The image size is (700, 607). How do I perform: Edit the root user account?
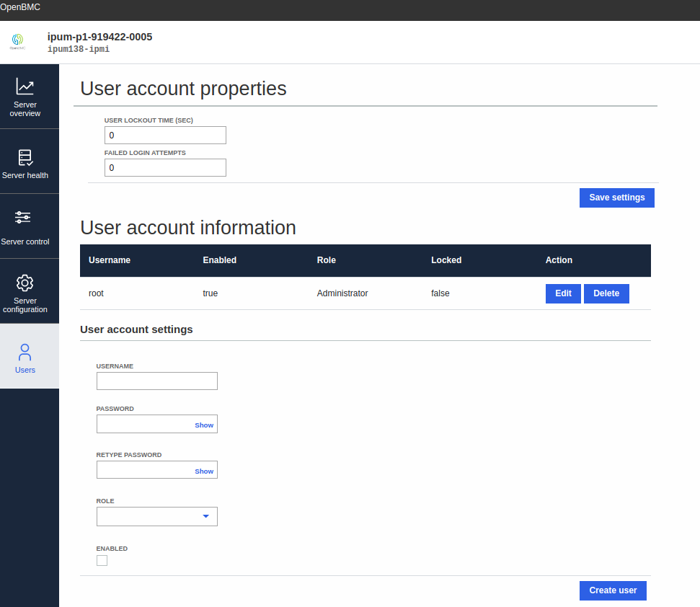click(563, 293)
